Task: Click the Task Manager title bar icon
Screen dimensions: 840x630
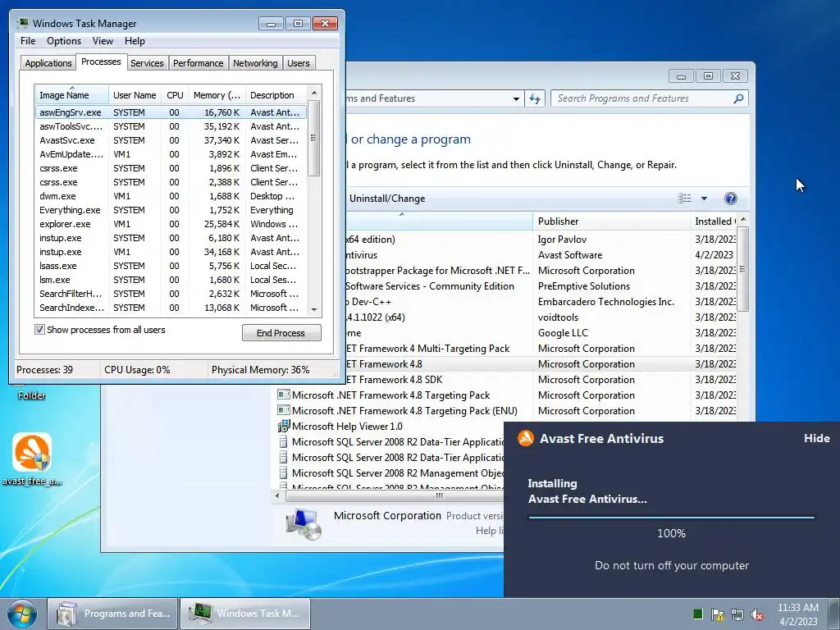Action: [22, 23]
